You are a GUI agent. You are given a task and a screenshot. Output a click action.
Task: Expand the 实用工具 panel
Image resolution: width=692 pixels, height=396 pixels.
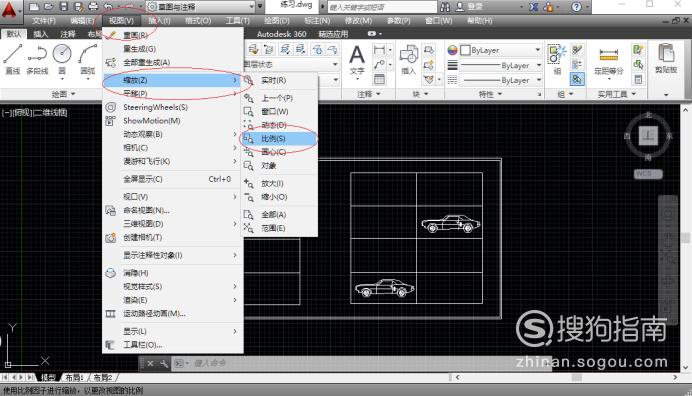click(x=617, y=94)
